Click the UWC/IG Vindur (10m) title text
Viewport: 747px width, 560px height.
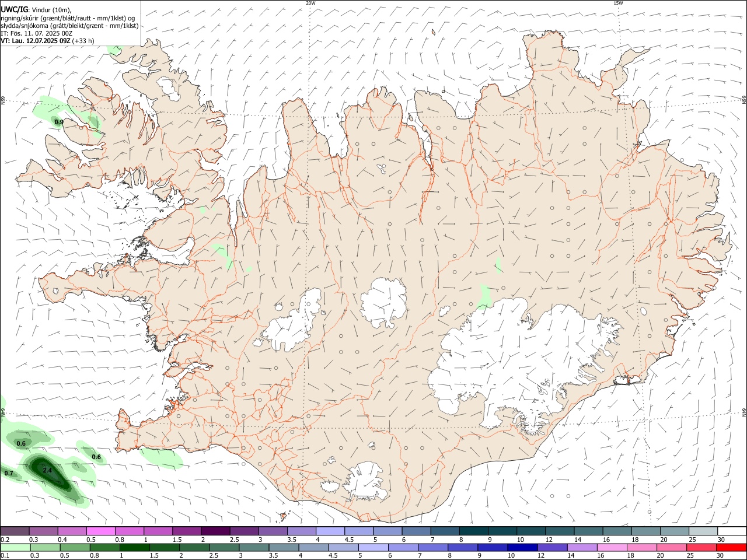[x=36, y=10]
